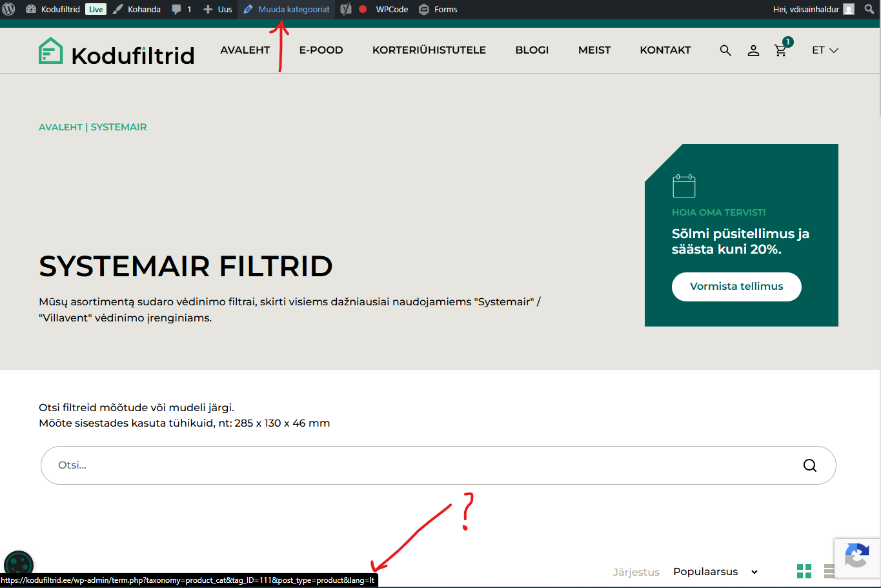Viewport: 881px width, 588px height.
Task: Open the user account icon in header
Action: pyautogui.click(x=753, y=50)
